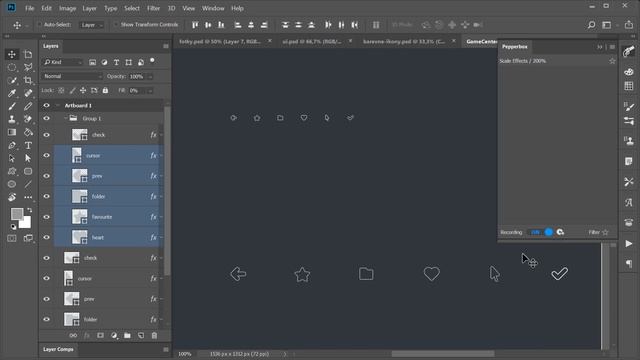Switch to the barevne-ikony.psd document tab
640x360 pixels.
coord(404,41)
